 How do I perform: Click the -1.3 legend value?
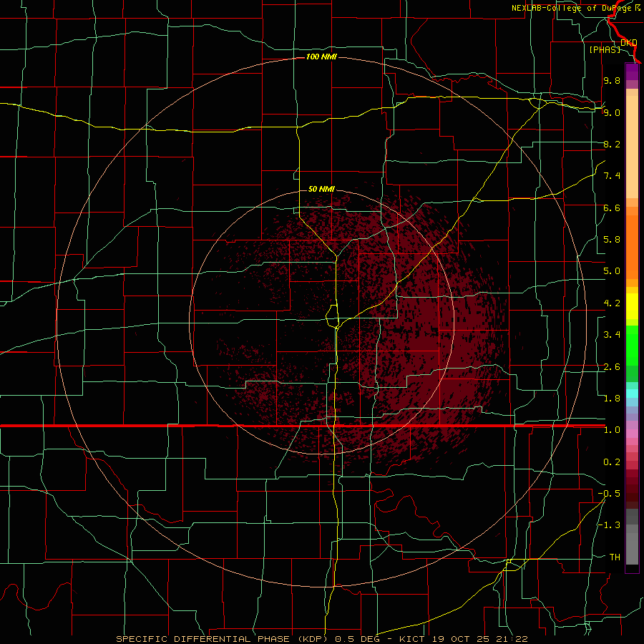(609, 525)
